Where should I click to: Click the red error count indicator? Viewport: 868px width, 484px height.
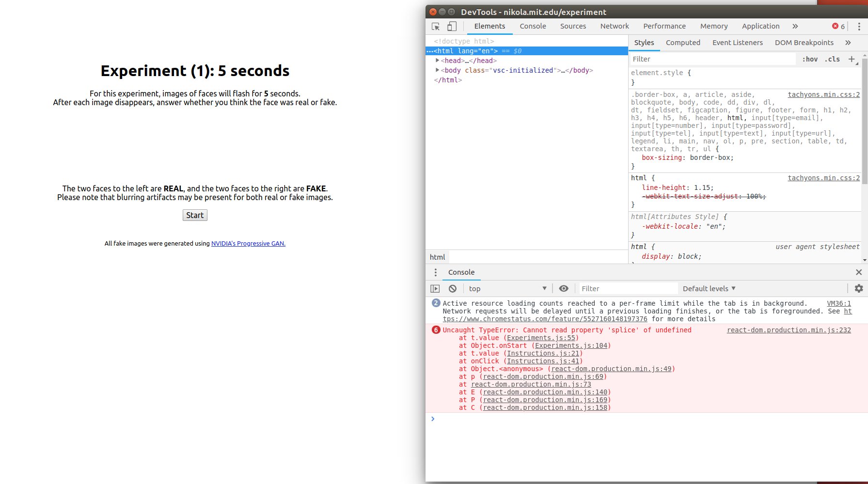pos(838,26)
